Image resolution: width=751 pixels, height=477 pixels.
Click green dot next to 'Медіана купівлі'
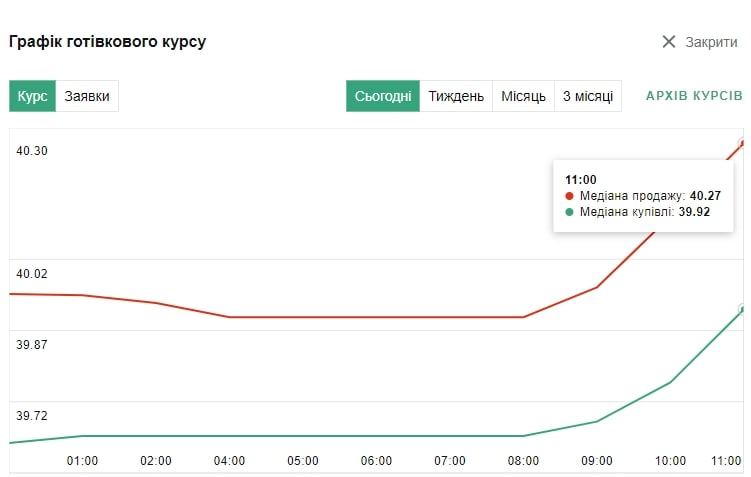click(x=569, y=212)
